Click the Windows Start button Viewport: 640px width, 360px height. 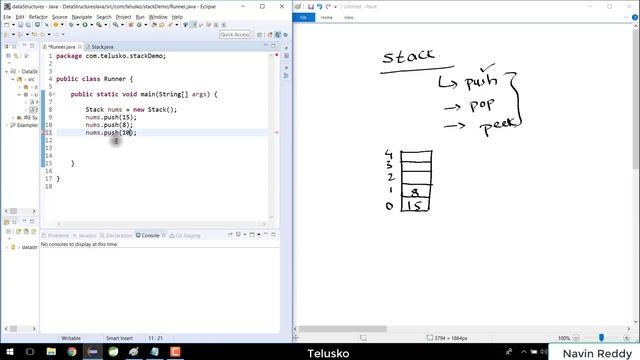[x=9, y=352]
